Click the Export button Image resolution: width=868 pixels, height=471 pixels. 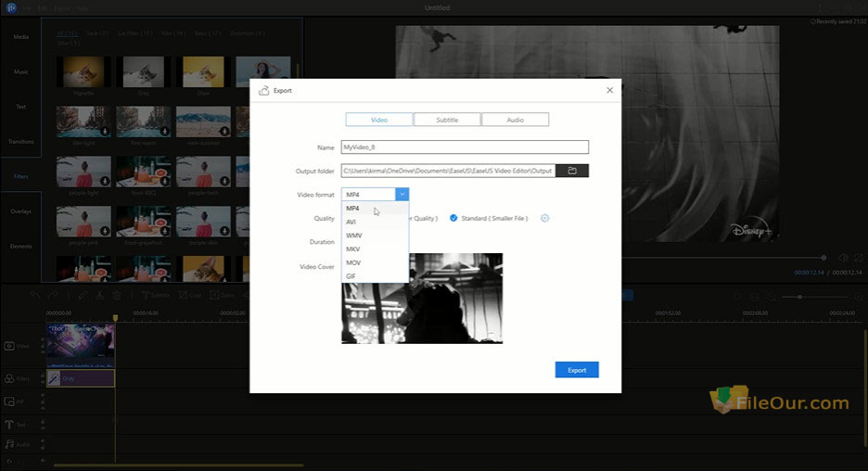[x=577, y=370]
